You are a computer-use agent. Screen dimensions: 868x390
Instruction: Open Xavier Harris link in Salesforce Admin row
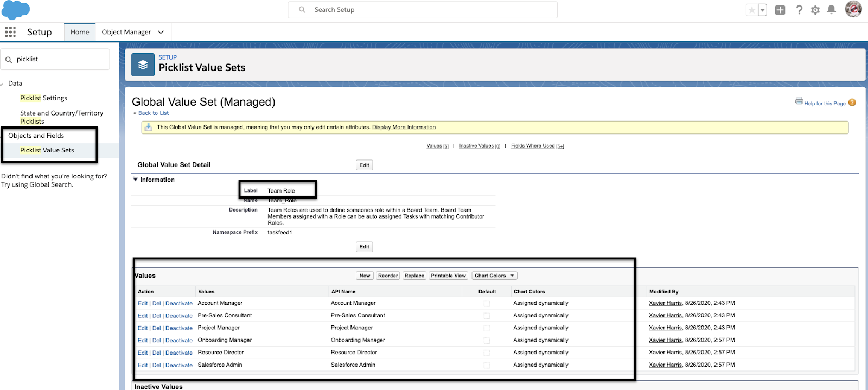(x=665, y=365)
